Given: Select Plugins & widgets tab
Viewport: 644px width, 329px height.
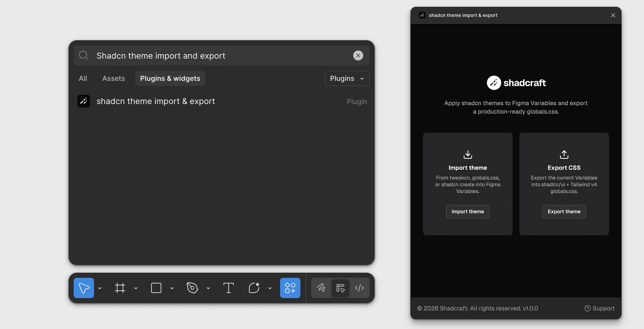Looking at the screenshot, I should (x=170, y=78).
